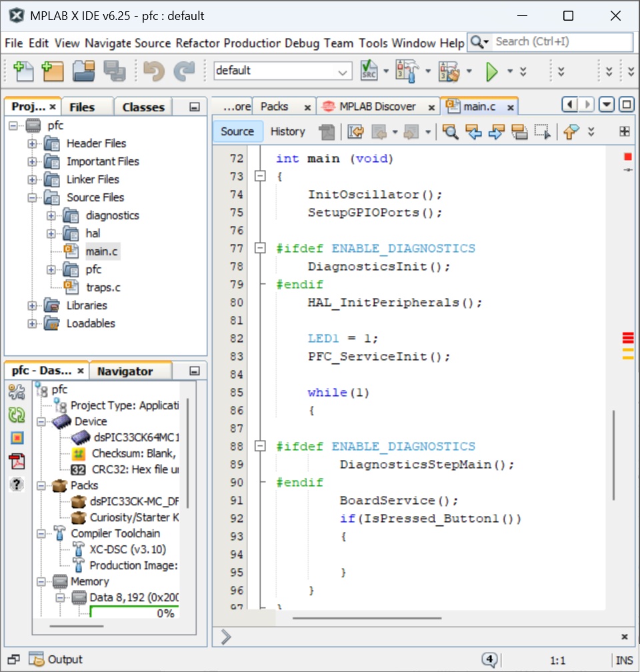Switch editor to History view
Image resolution: width=640 pixels, height=672 pixels.
pos(287,132)
